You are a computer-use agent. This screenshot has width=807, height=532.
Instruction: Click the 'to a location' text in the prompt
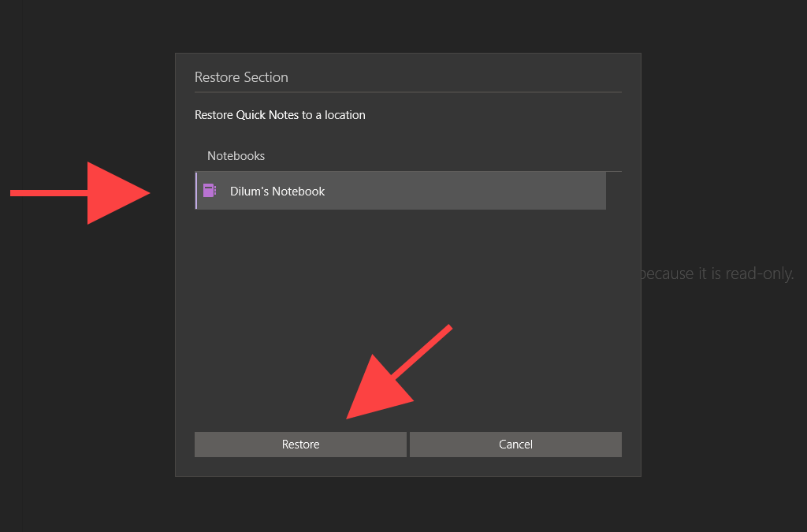click(333, 115)
